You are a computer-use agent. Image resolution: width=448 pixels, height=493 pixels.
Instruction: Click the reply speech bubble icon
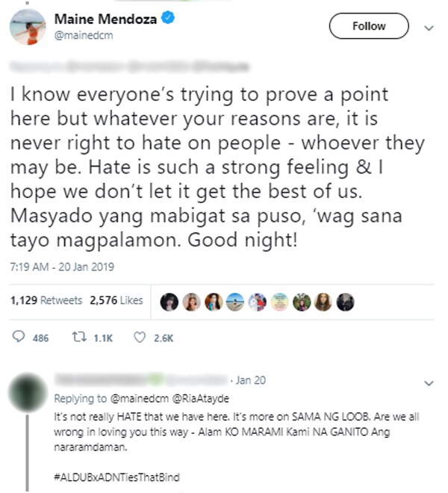[18, 337]
